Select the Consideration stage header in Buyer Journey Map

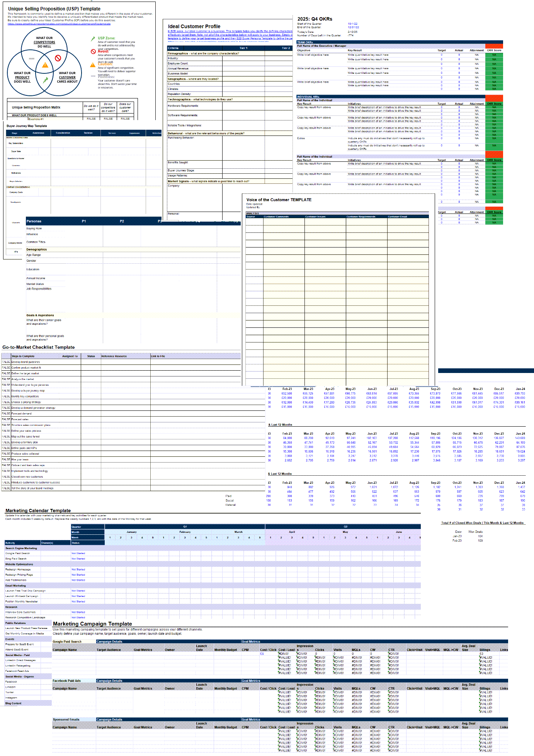(x=63, y=133)
